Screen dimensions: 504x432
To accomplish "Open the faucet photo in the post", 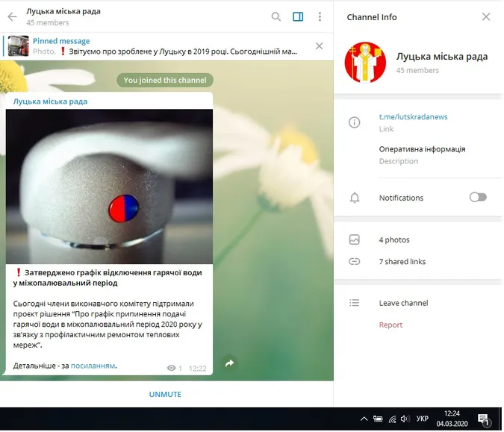I will pos(109,187).
